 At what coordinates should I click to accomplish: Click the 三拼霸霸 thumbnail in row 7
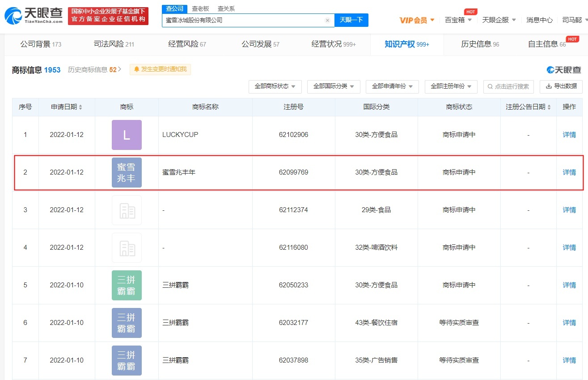(x=127, y=360)
